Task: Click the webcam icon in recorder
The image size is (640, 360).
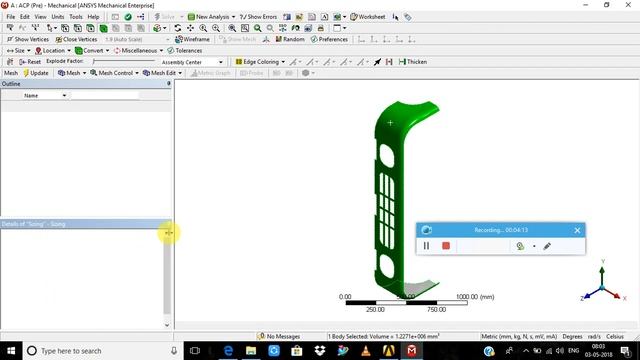Action: (x=520, y=246)
